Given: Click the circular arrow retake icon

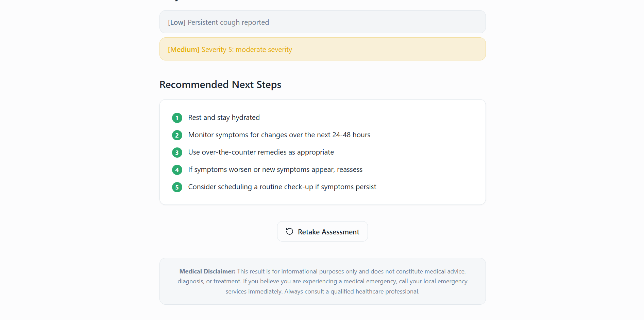Looking at the screenshot, I should [x=289, y=232].
